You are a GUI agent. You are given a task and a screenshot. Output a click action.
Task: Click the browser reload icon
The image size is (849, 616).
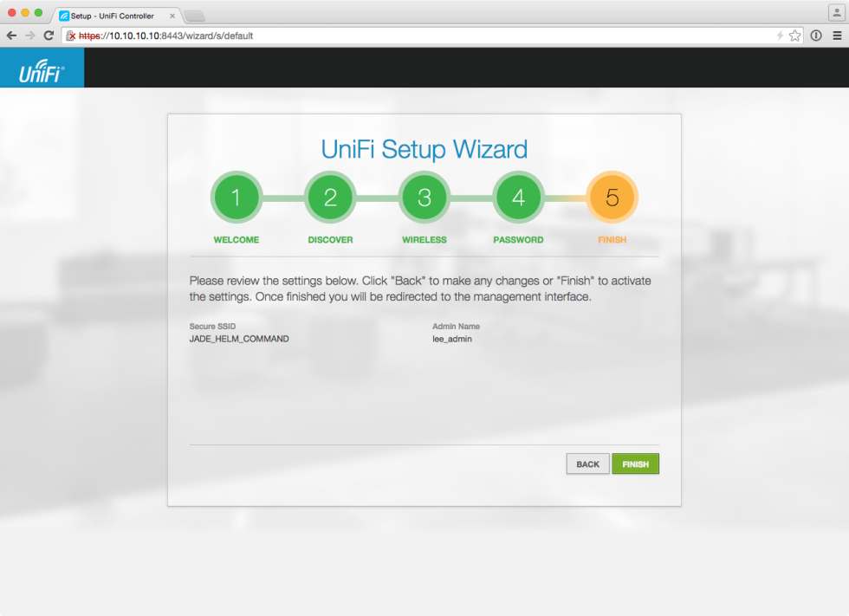coord(49,36)
